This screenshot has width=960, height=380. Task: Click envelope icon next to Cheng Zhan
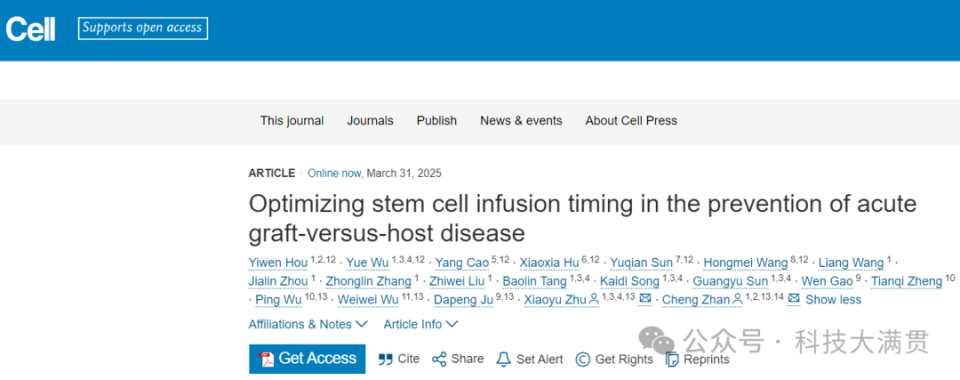(x=794, y=299)
